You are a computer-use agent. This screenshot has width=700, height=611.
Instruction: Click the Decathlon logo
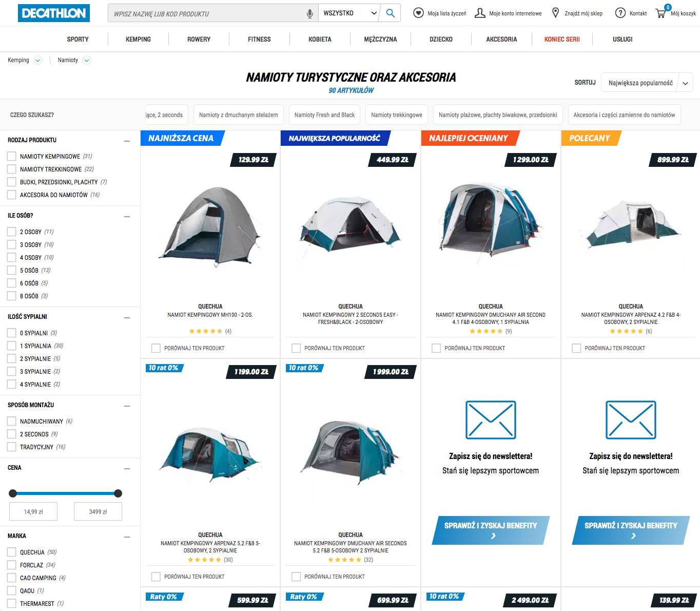pos(54,13)
